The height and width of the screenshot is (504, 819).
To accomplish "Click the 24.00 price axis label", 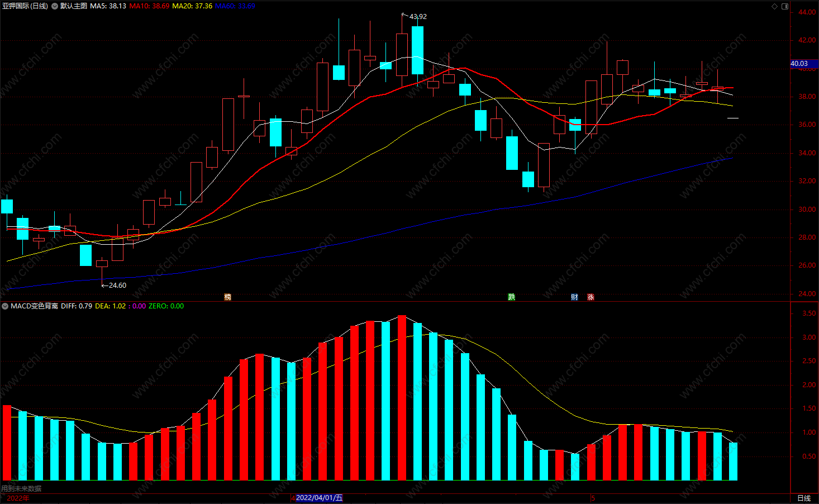I will coord(807,294).
